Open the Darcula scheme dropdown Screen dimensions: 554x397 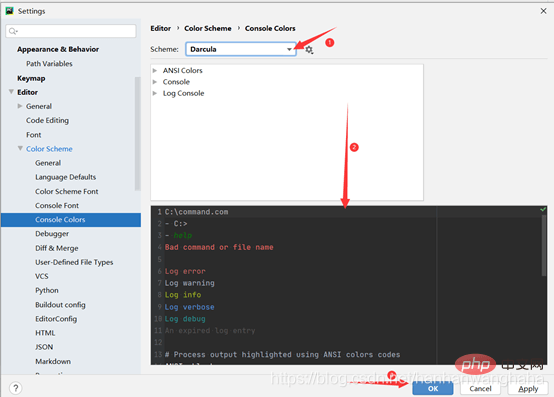coord(241,49)
